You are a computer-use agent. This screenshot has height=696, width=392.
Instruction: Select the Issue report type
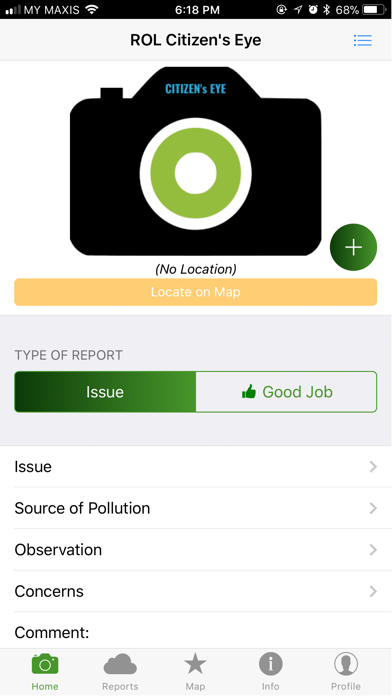pyautogui.click(x=105, y=392)
